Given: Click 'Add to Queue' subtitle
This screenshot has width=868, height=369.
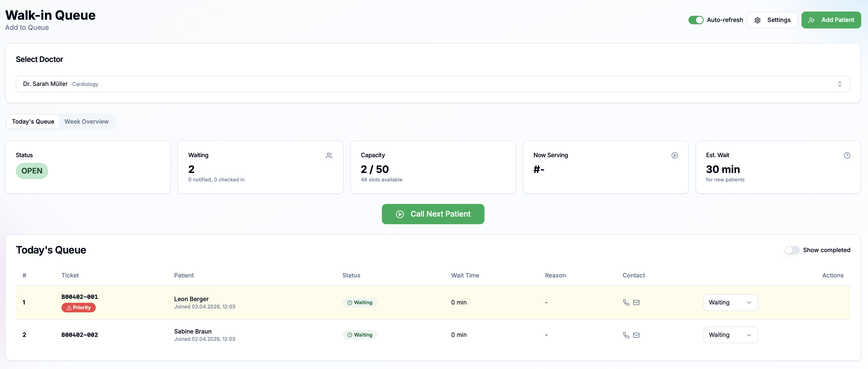Looking at the screenshot, I should pos(27,27).
